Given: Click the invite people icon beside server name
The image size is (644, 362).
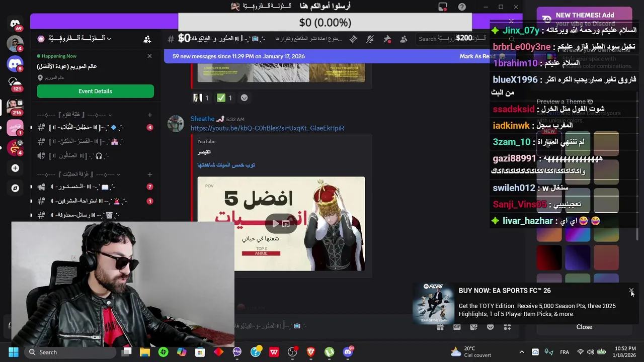Looking at the screenshot, I should 147,39.
